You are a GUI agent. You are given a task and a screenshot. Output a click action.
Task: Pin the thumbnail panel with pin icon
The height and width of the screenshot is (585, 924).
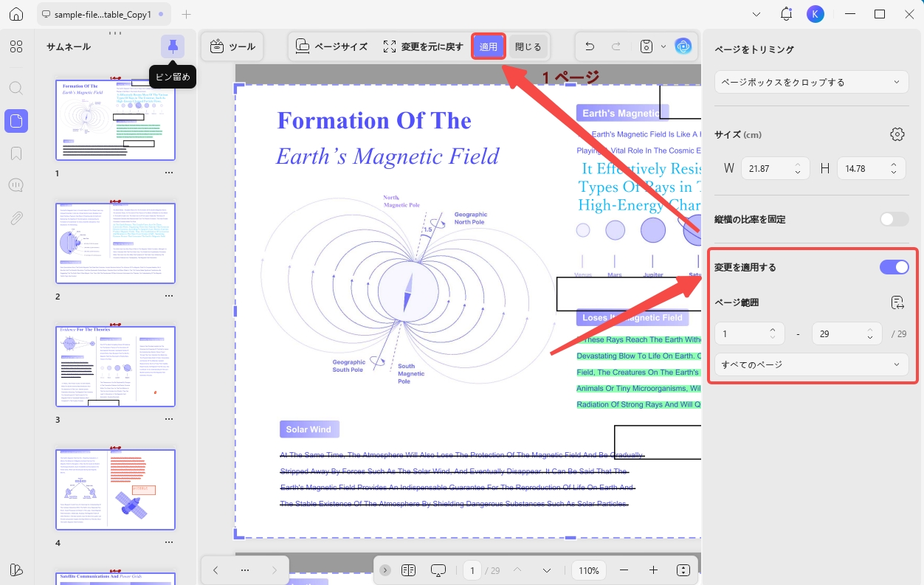(x=173, y=46)
